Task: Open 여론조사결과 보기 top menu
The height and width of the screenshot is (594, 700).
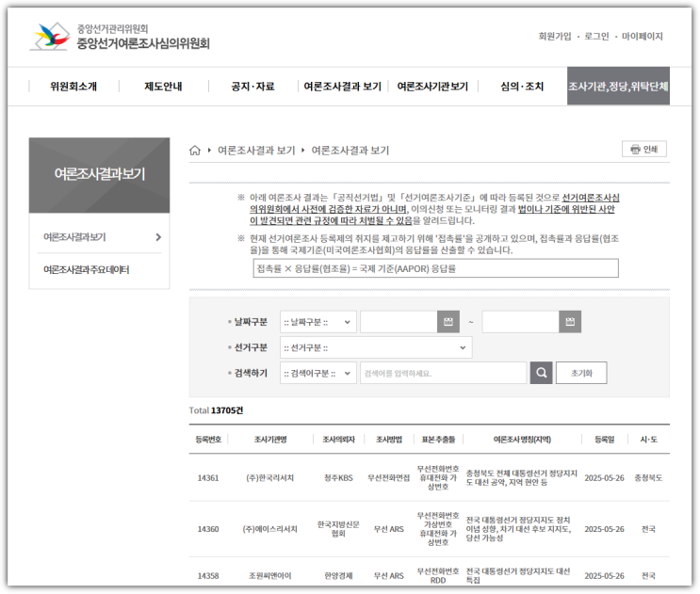Action: point(342,87)
